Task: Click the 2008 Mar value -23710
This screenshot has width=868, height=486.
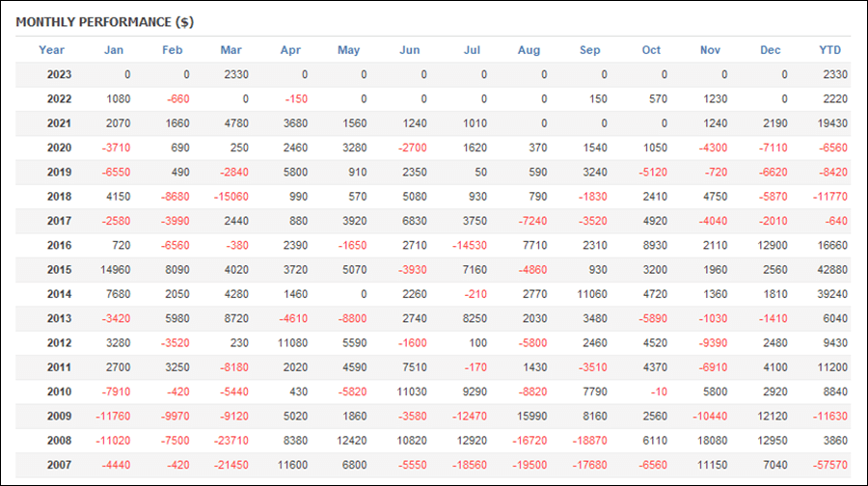Action: click(x=231, y=440)
